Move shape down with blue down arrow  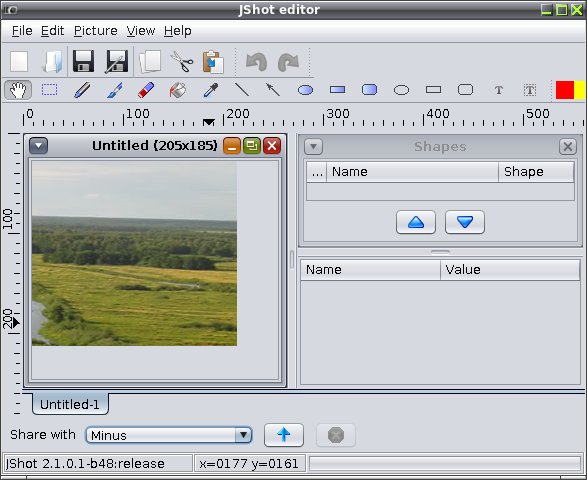(x=465, y=222)
